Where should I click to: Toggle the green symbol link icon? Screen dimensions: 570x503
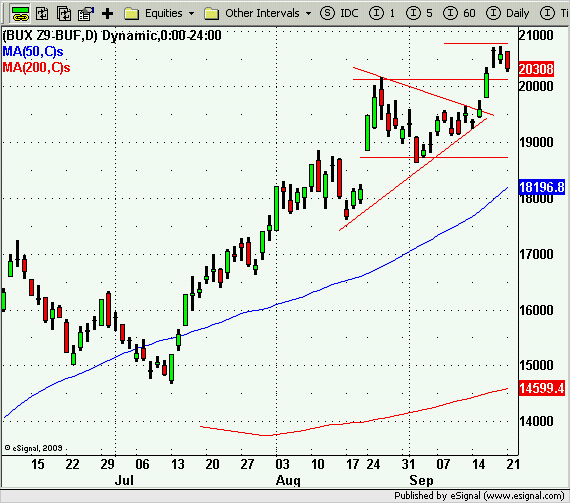click(21, 14)
